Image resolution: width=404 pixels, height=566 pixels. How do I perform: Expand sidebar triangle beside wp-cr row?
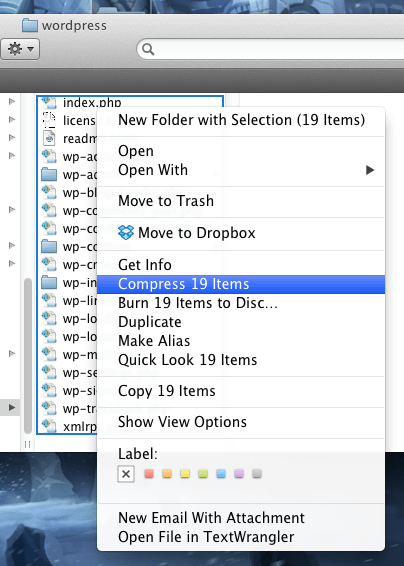12,264
